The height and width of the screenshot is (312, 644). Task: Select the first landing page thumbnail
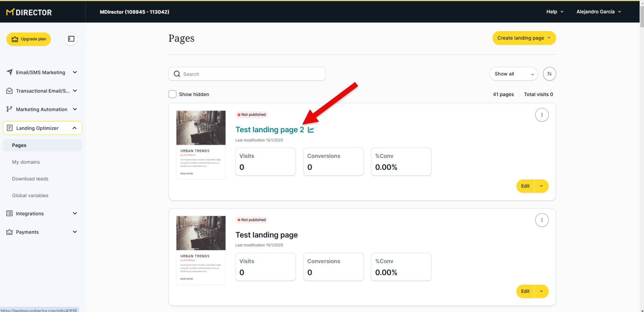[201, 145]
